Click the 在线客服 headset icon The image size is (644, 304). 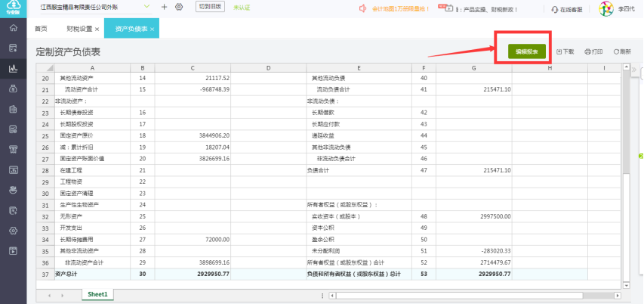pyautogui.click(x=555, y=9)
